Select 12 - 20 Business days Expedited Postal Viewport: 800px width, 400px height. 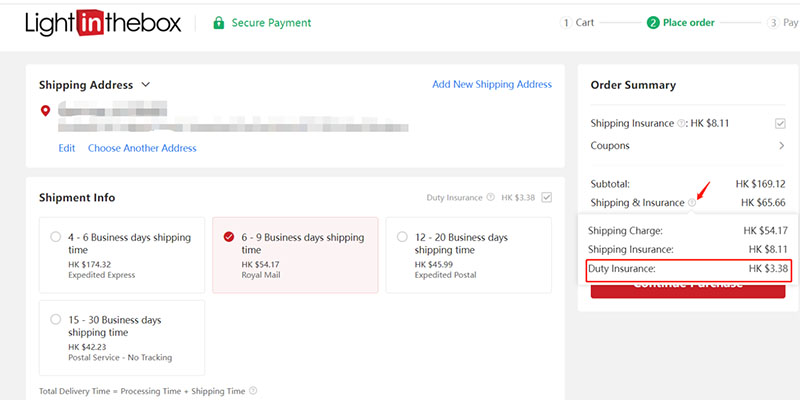click(402, 238)
